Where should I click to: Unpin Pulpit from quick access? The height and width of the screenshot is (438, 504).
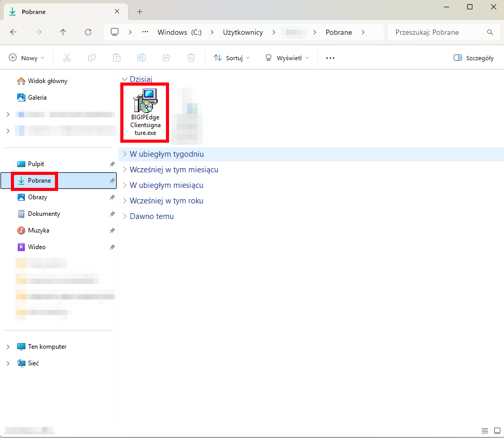(x=112, y=164)
